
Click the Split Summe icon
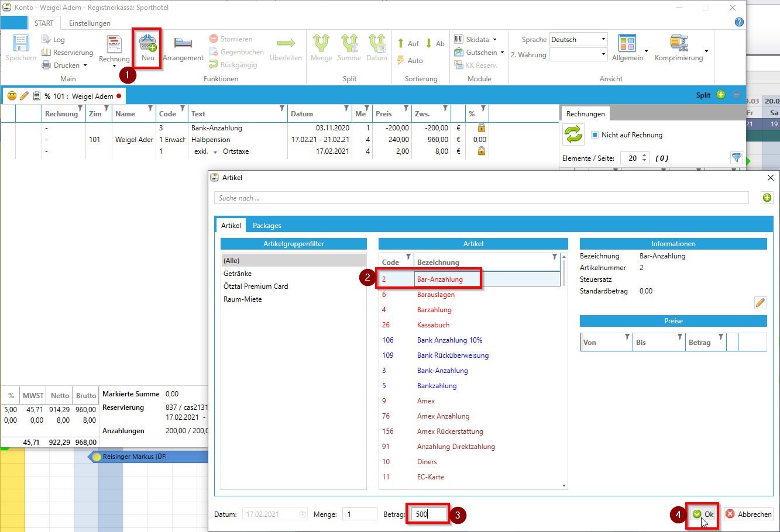pos(349,43)
